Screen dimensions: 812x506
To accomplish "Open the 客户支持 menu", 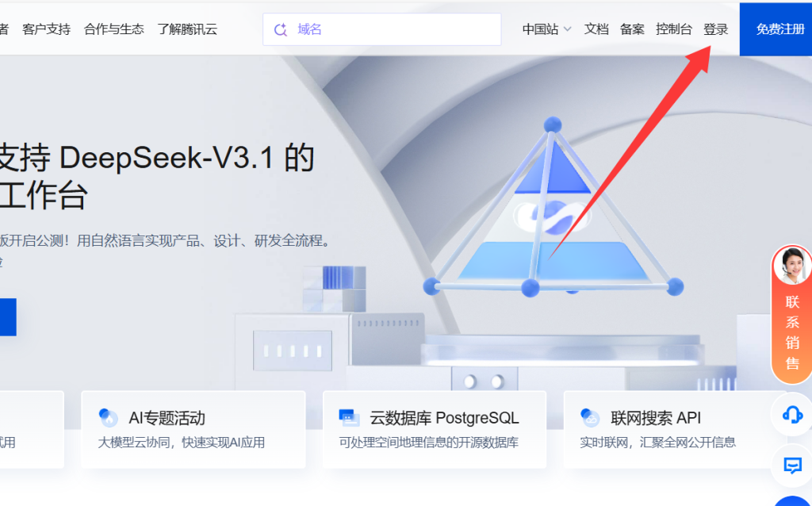I will point(46,29).
